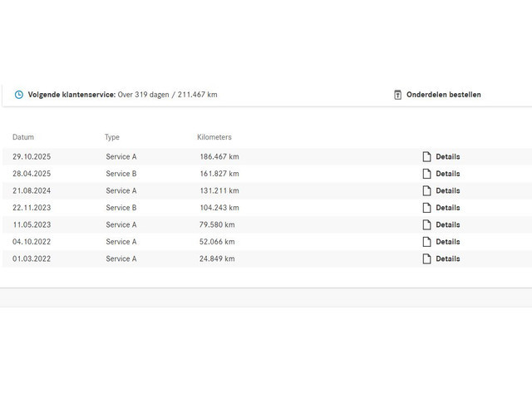Open Onderdelen bestellen link
This screenshot has width=532, height=399.
click(443, 95)
